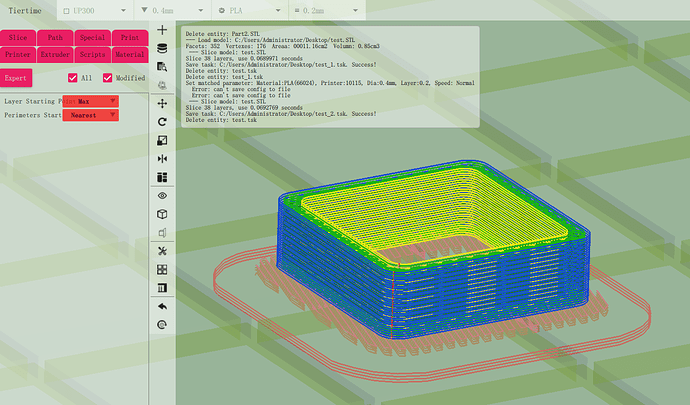Open Perimeters Start Nearest dropdown
Screen dimensions: 690x405
(x=91, y=115)
